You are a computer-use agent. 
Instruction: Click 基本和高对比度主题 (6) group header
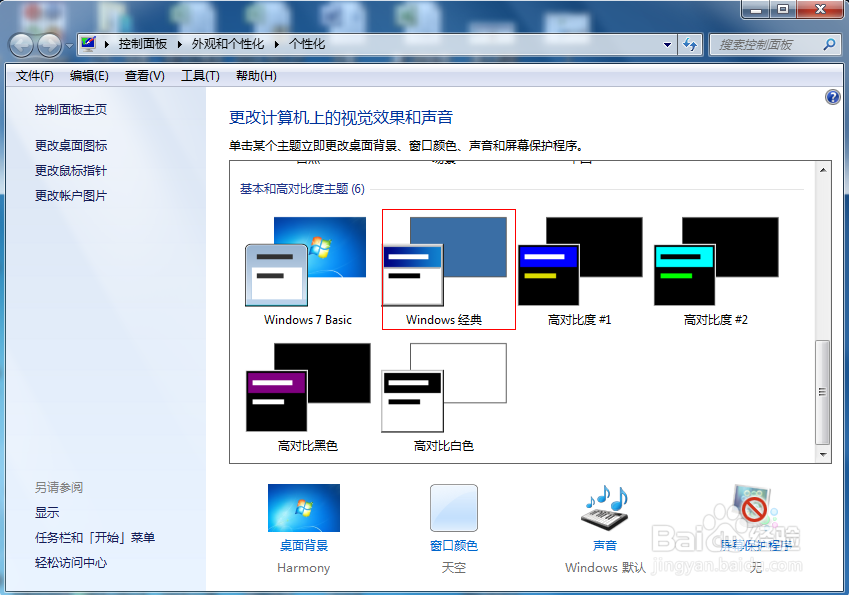302,189
